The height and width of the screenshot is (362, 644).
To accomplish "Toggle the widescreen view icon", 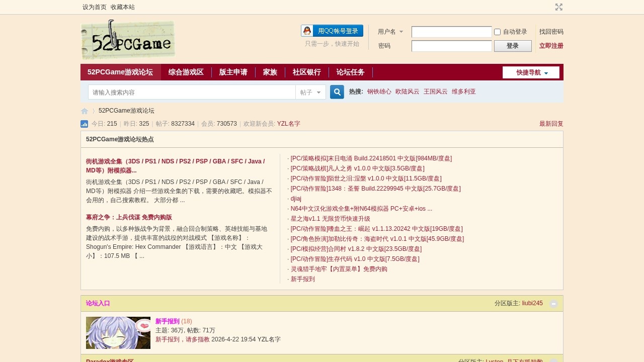I will click(558, 7).
